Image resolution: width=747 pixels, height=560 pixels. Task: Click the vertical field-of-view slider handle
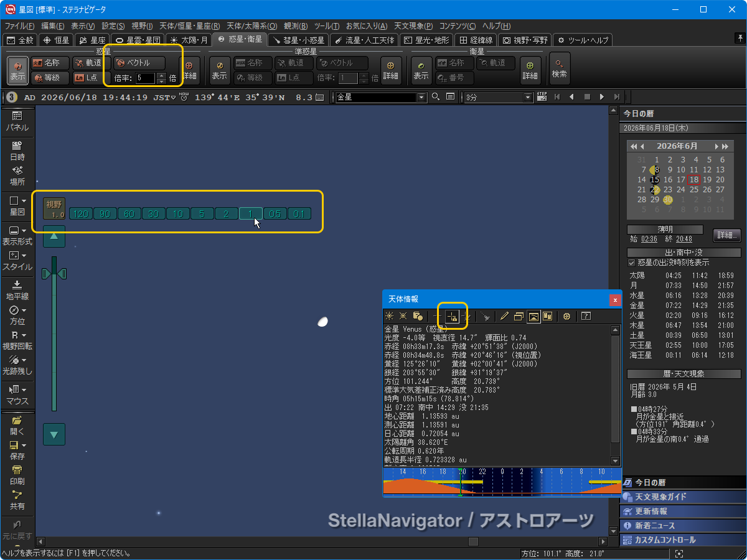[x=54, y=274]
